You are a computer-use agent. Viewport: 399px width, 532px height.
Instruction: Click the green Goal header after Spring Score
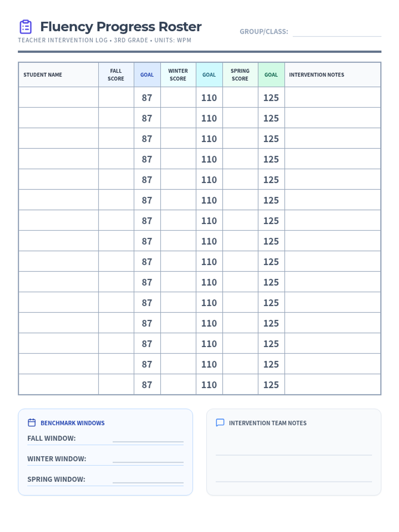(x=271, y=75)
